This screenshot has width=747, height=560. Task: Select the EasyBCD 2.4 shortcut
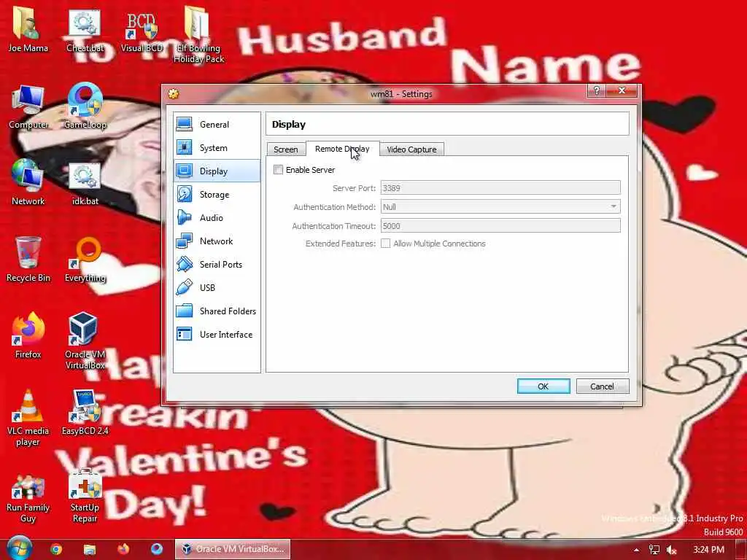(85, 413)
